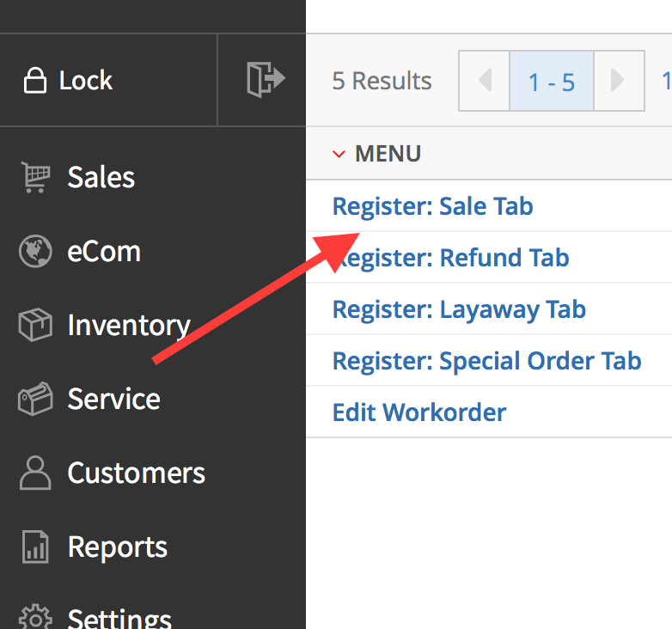Click the Sales shopping cart icon

(x=36, y=177)
